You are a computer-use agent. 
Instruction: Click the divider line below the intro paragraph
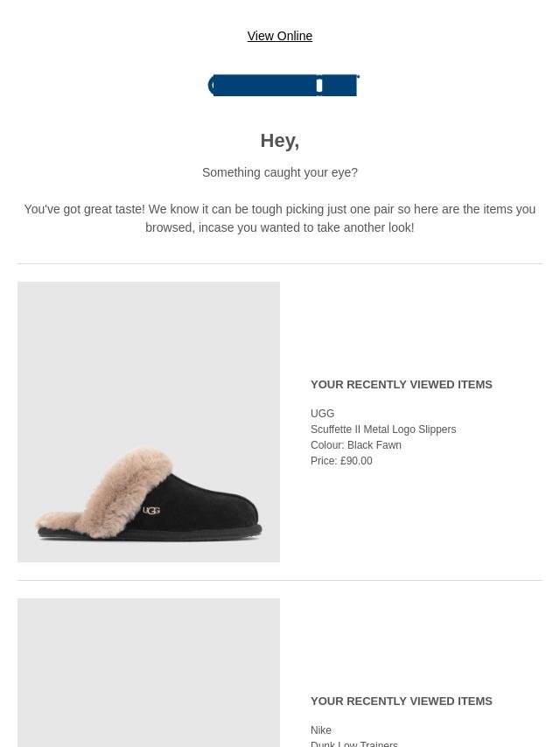pyautogui.click(x=280, y=263)
